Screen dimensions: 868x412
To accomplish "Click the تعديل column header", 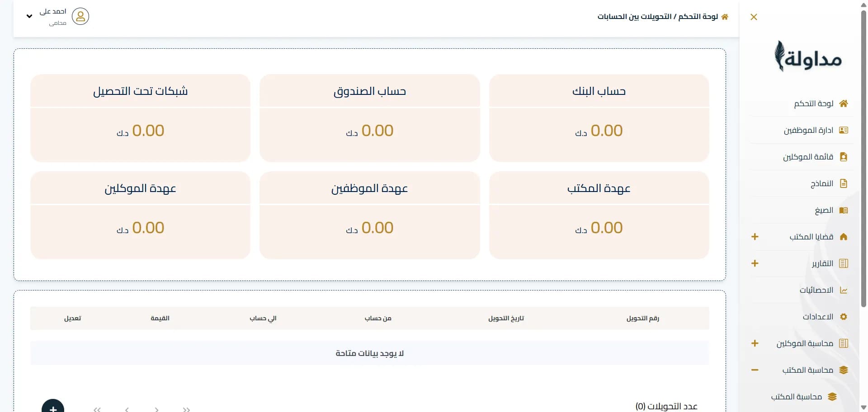I will pos(72,318).
